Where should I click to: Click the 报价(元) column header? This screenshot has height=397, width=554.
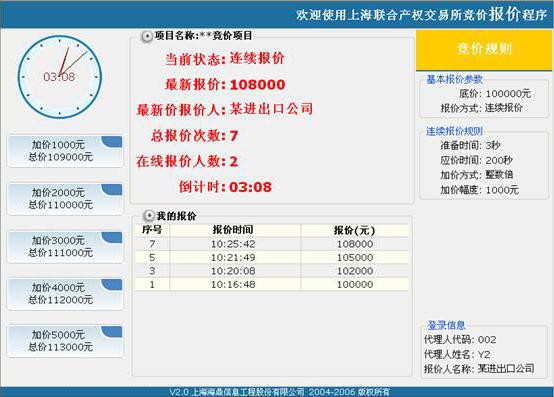355,230
